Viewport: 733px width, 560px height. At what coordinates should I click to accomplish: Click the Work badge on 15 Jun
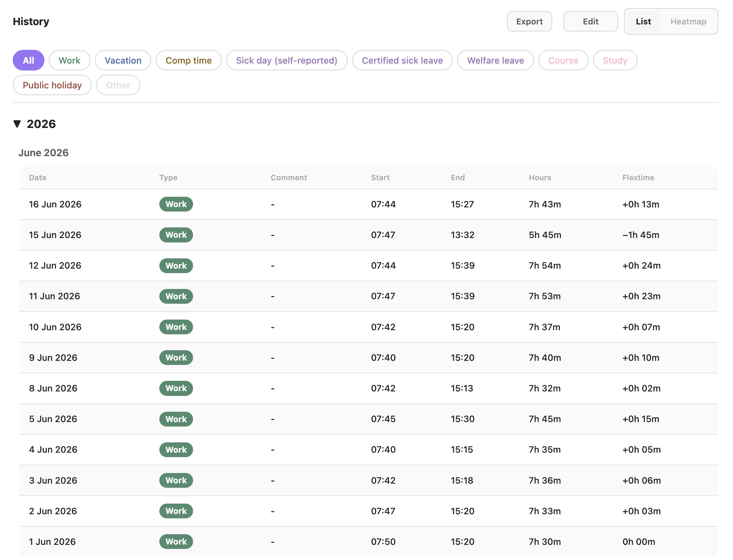click(x=176, y=235)
